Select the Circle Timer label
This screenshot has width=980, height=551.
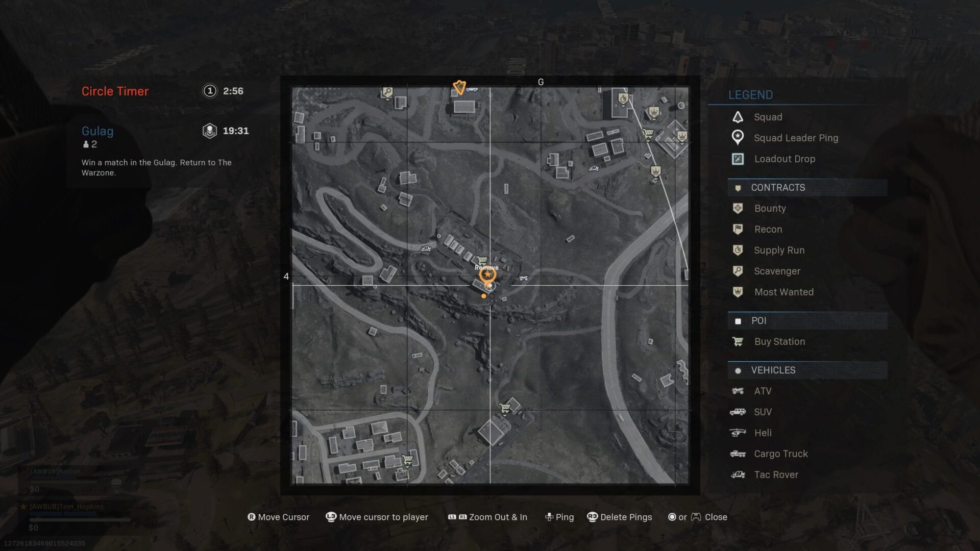tap(114, 90)
